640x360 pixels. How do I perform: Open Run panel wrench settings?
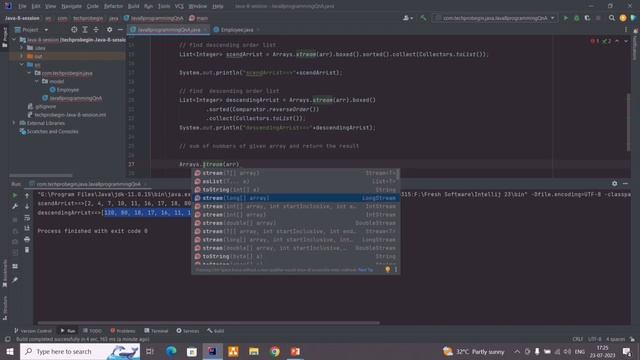15,207
